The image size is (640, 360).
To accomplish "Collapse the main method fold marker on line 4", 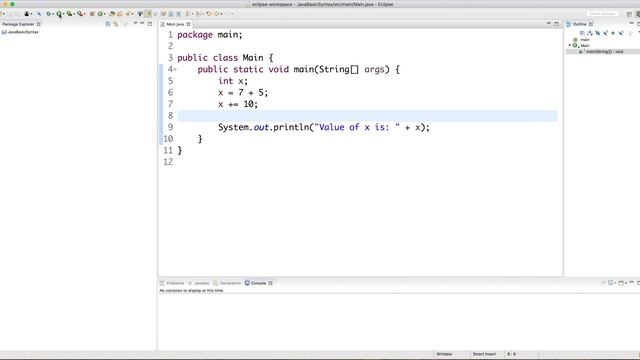I will pos(176,69).
